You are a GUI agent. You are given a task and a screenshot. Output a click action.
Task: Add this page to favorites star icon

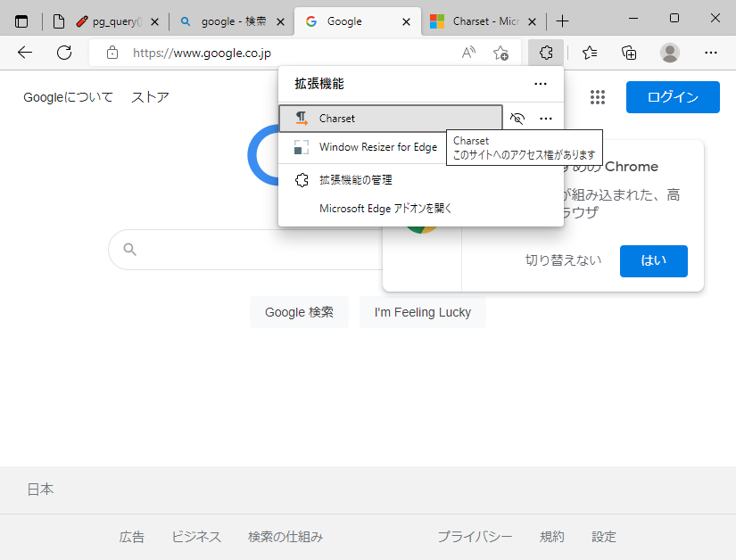(500, 53)
